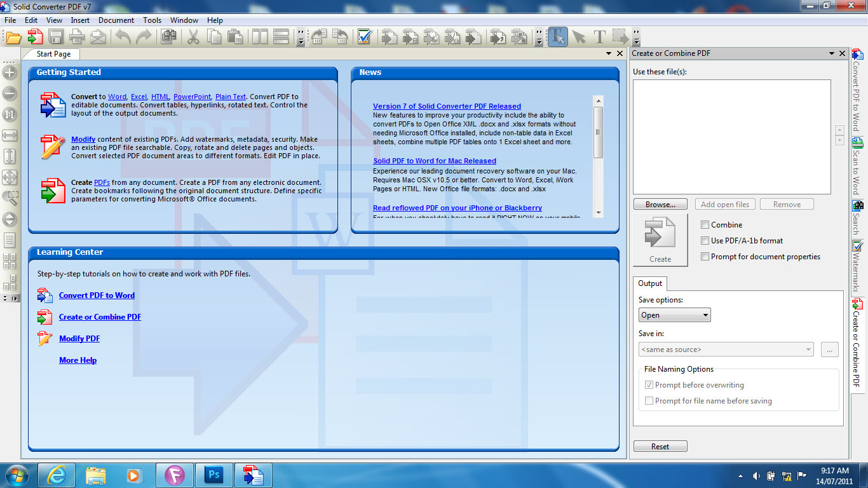Viewport: 868px width, 488px height.
Task: Open the Tools menu
Action: click(x=153, y=20)
